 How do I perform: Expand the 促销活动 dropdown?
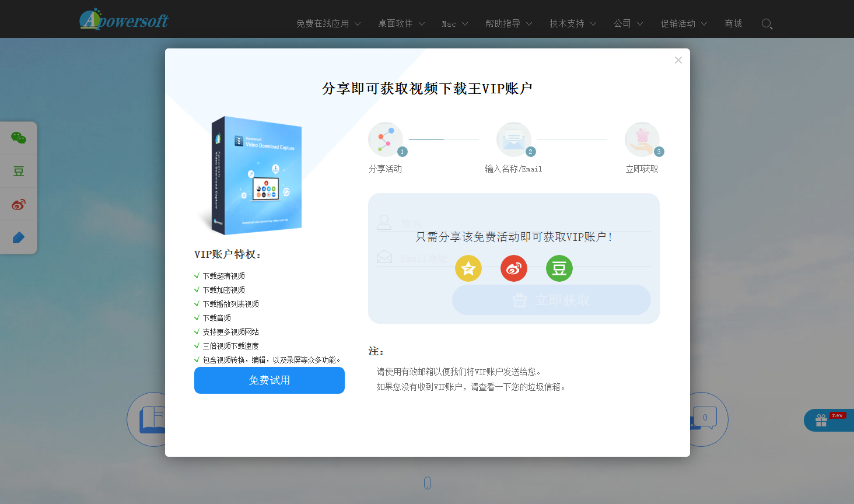coord(678,23)
